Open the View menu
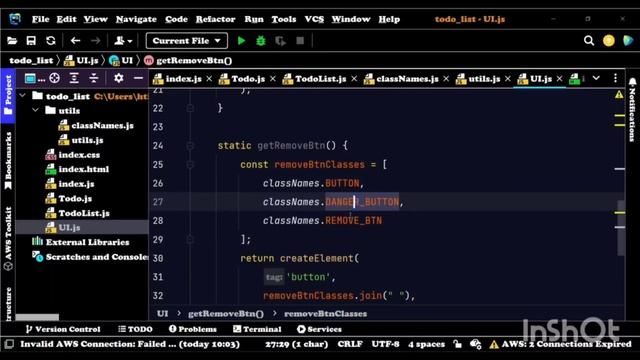This screenshot has width=640, height=360. click(x=96, y=19)
